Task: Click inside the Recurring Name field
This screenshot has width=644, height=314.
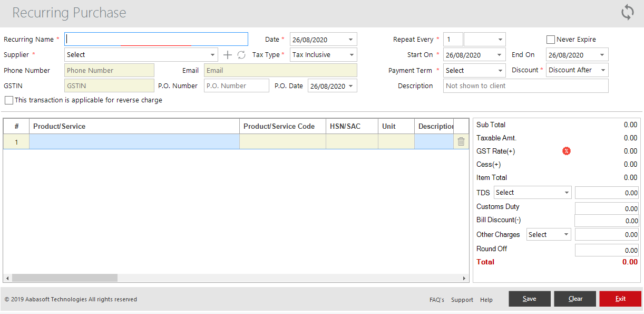Action: click(x=155, y=39)
